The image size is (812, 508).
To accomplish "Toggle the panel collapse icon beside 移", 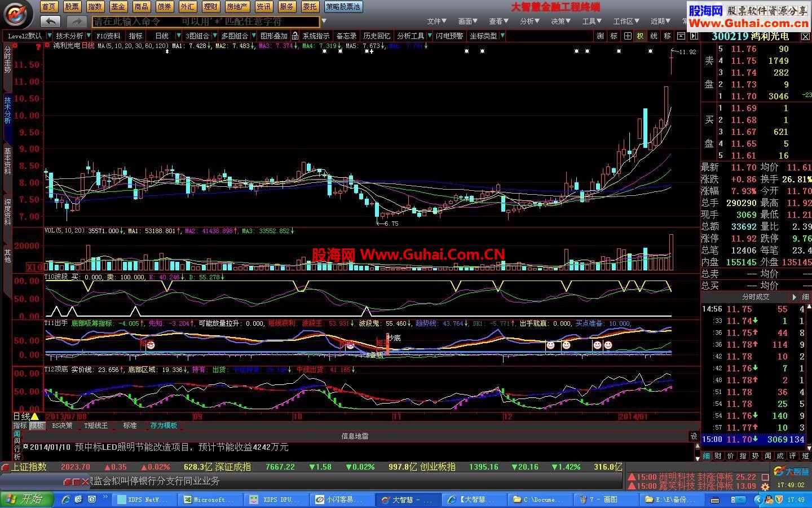I will coord(681,36).
